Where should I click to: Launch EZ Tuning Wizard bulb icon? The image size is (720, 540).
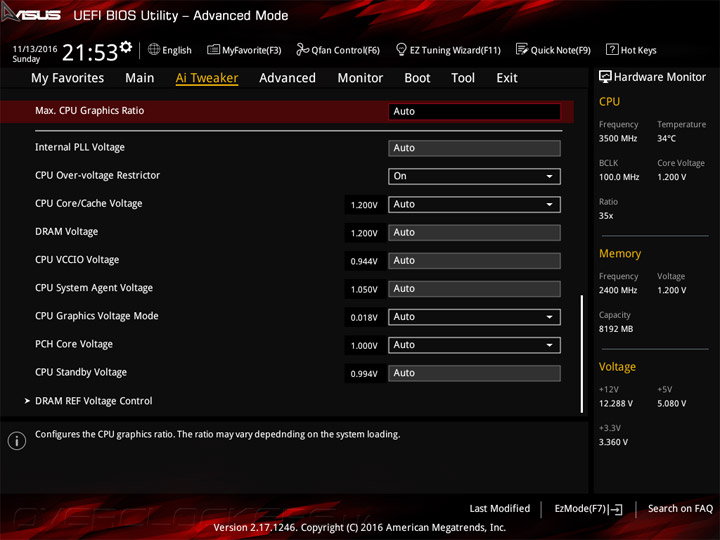point(401,49)
